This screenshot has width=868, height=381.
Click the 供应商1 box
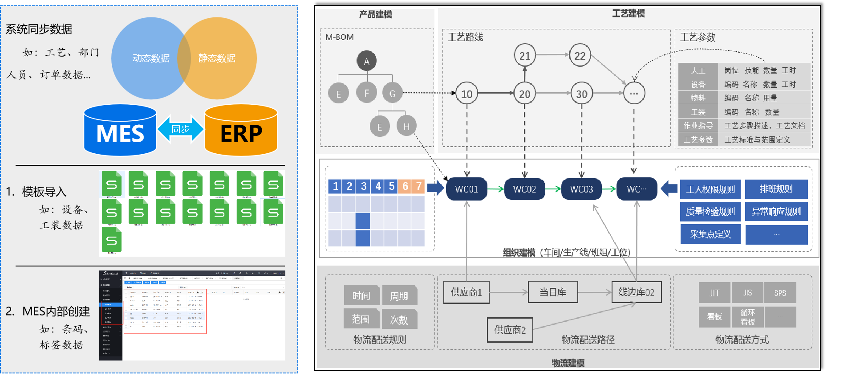pos(466,292)
